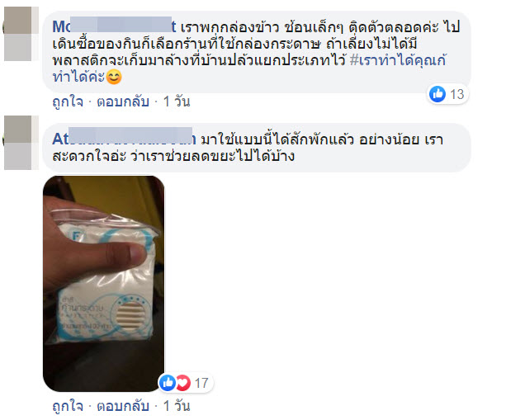
Task: Click the thumbs-up reaction icon showing 13
Action: 437,94
